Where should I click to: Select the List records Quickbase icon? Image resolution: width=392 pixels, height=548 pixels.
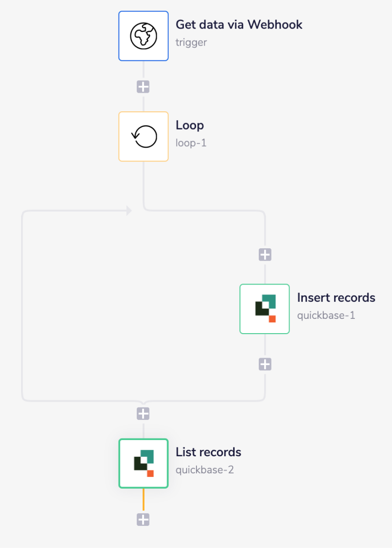point(143,463)
